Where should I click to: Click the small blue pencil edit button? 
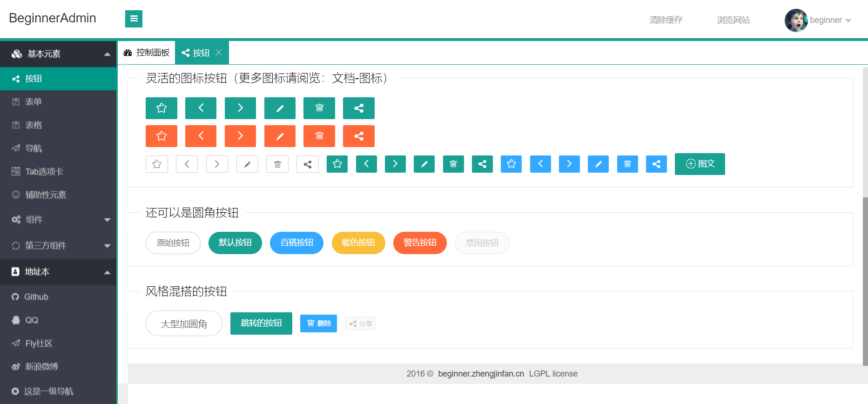pyautogui.click(x=598, y=164)
